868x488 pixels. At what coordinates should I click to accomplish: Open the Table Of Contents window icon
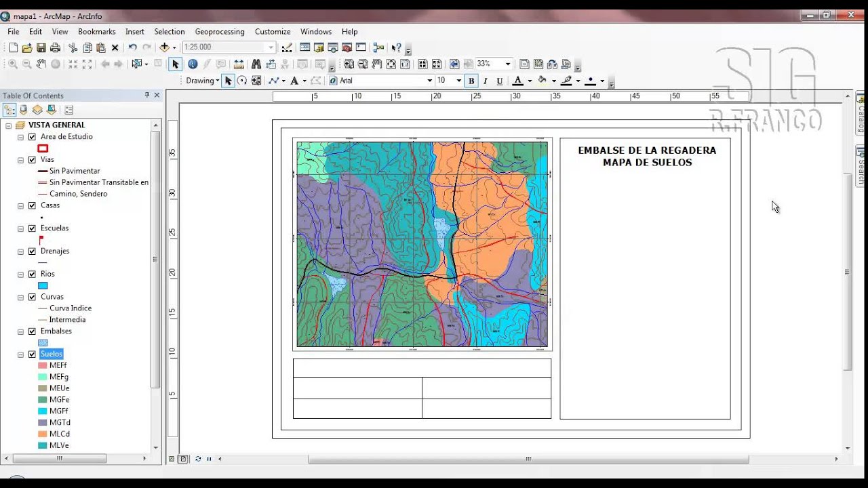[x=304, y=47]
